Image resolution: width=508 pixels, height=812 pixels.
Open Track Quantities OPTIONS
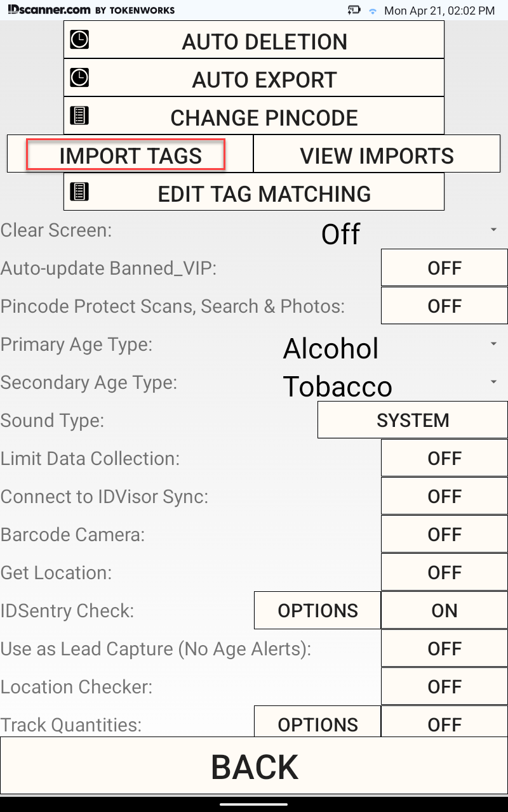(317, 724)
